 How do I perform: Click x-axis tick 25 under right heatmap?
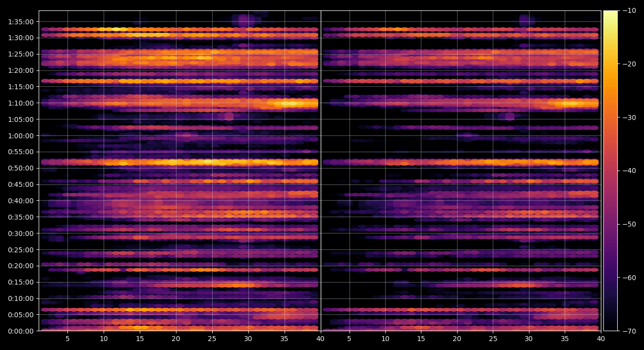(493, 339)
